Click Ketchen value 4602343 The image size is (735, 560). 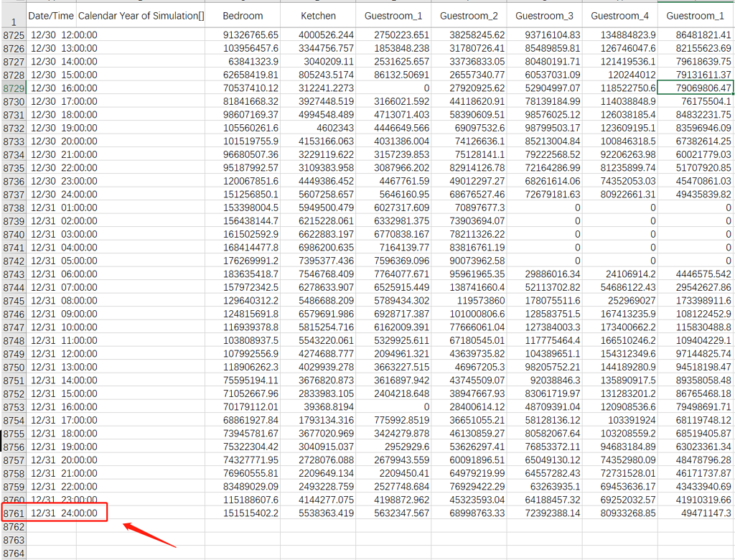(x=318, y=128)
